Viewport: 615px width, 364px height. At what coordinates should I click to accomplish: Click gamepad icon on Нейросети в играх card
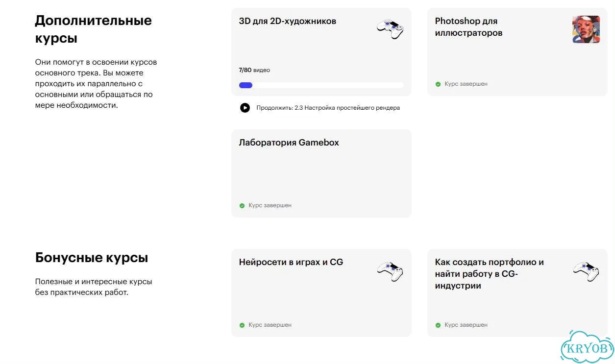[390, 271]
